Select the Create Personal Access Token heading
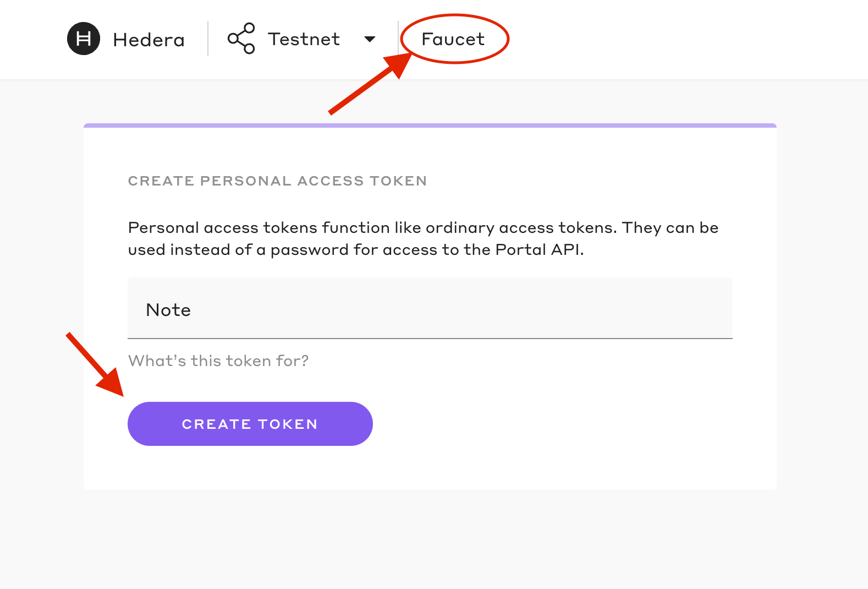The height and width of the screenshot is (589, 868). (x=277, y=181)
